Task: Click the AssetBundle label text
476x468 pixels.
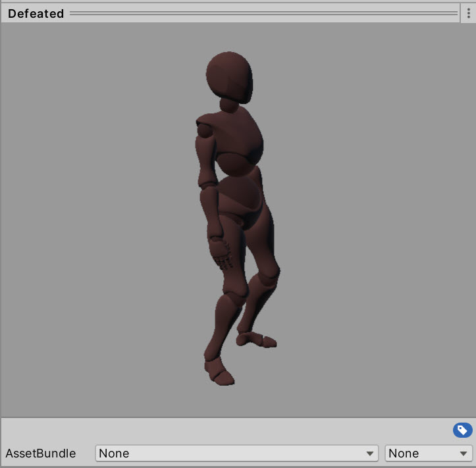Action: pos(41,454)
